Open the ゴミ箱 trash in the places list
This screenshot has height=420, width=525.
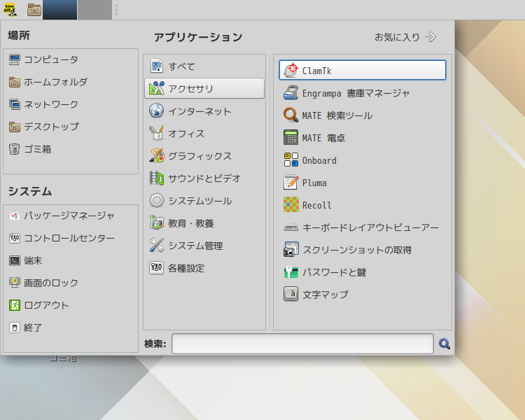(71, 149)
